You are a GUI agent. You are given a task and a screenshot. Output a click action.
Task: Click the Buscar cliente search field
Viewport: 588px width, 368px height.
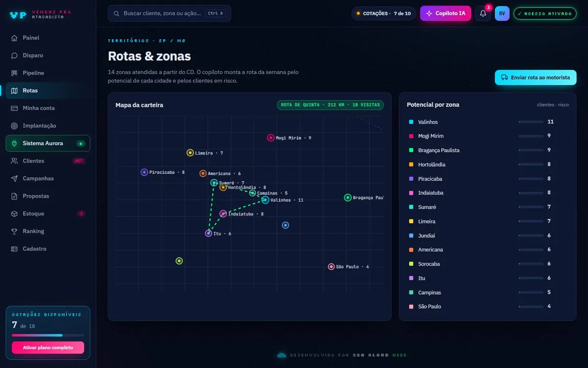169,14
